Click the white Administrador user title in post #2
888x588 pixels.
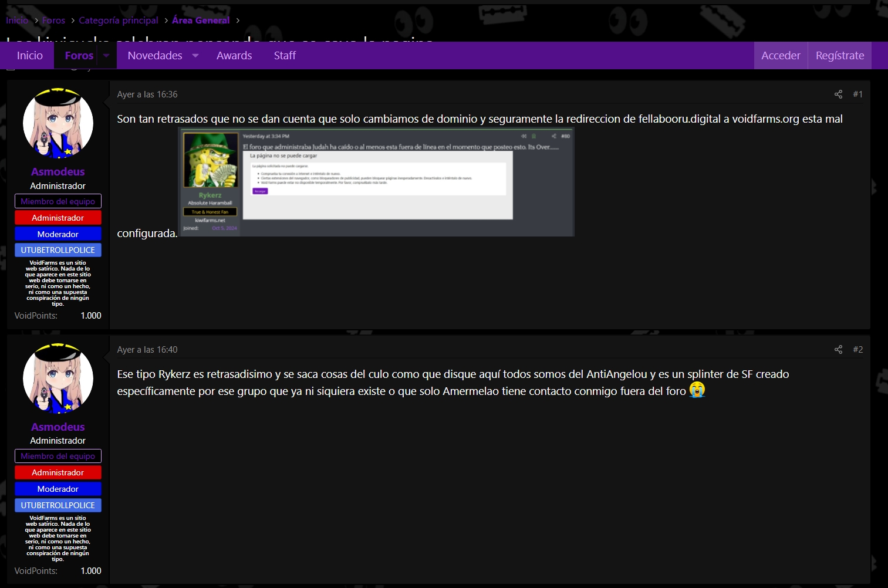(58, 441)
